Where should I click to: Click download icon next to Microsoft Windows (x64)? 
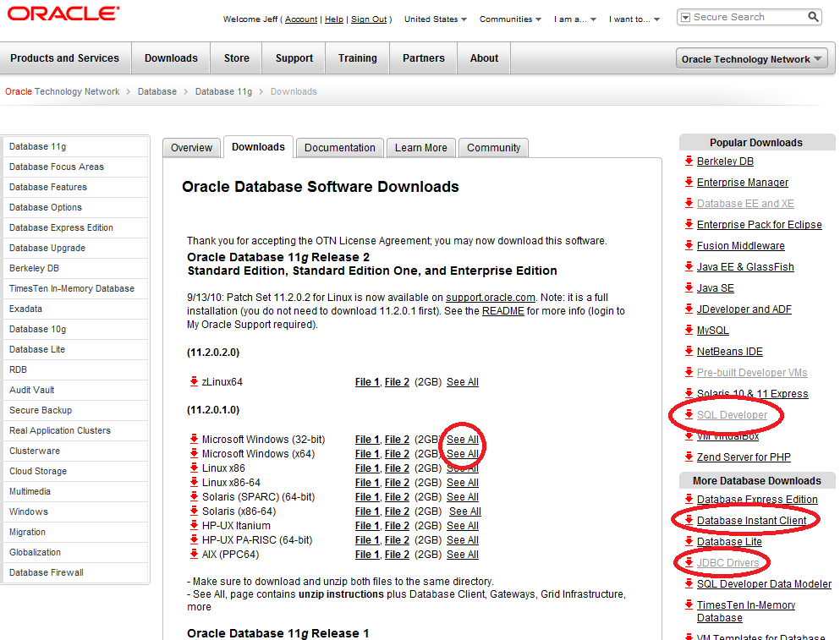(x=194, y=453)
